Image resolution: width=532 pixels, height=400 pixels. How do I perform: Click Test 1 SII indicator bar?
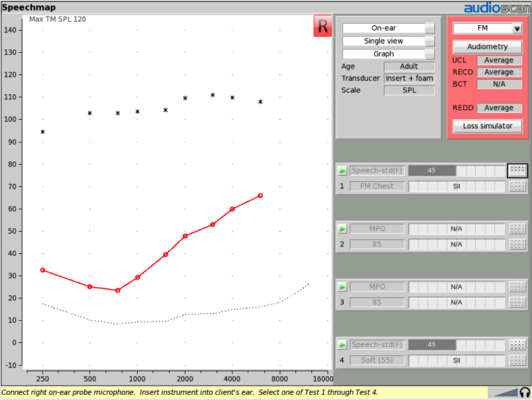[457, 186]
